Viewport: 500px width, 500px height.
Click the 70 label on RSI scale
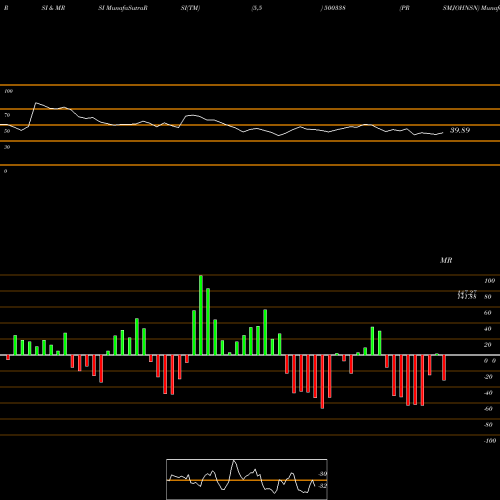tap(7, 115)
